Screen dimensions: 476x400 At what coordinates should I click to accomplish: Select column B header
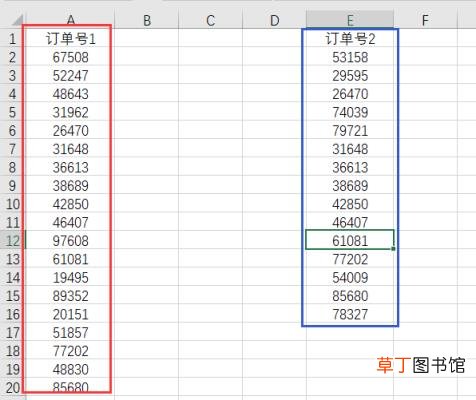pyautogui.click(x=147, y=20)
